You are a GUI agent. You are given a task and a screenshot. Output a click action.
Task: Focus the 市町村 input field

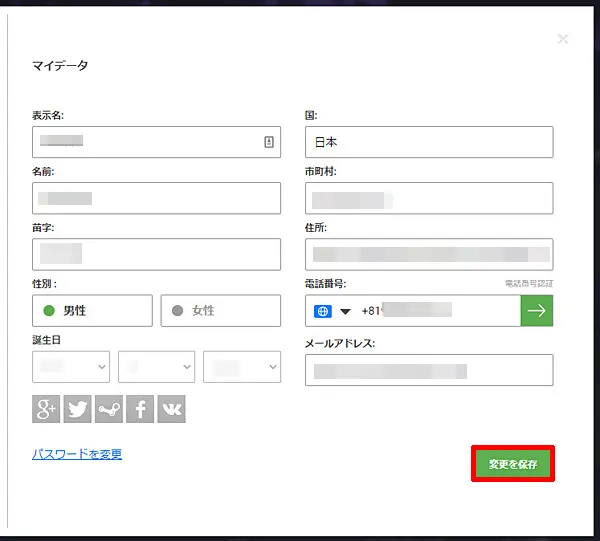[x=429, y=198]
